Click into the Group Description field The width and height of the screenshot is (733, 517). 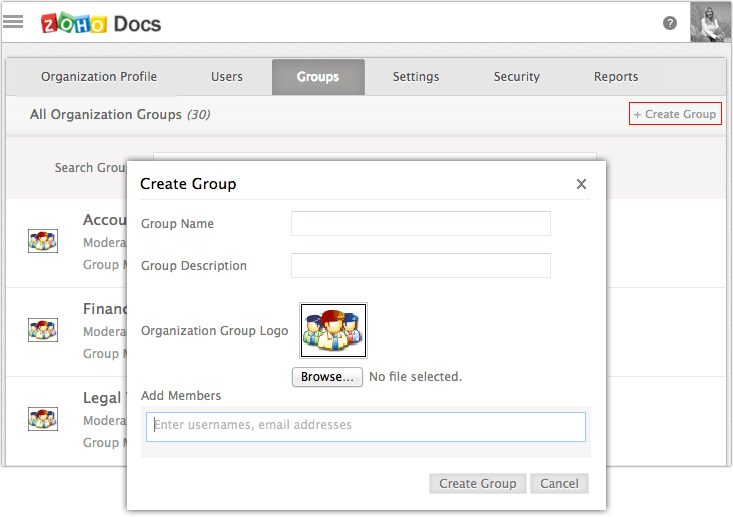[420, 266]
